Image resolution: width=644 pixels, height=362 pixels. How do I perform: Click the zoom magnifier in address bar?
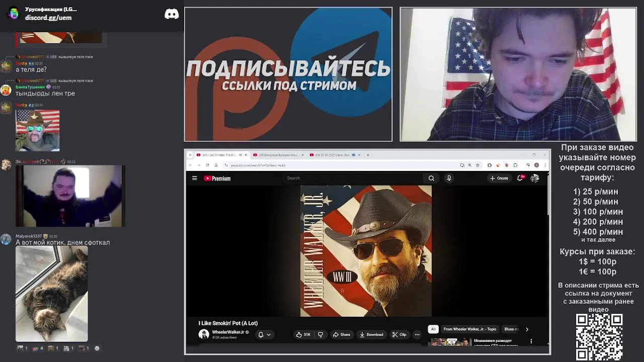pyautogui.click(x=469, y=165)
